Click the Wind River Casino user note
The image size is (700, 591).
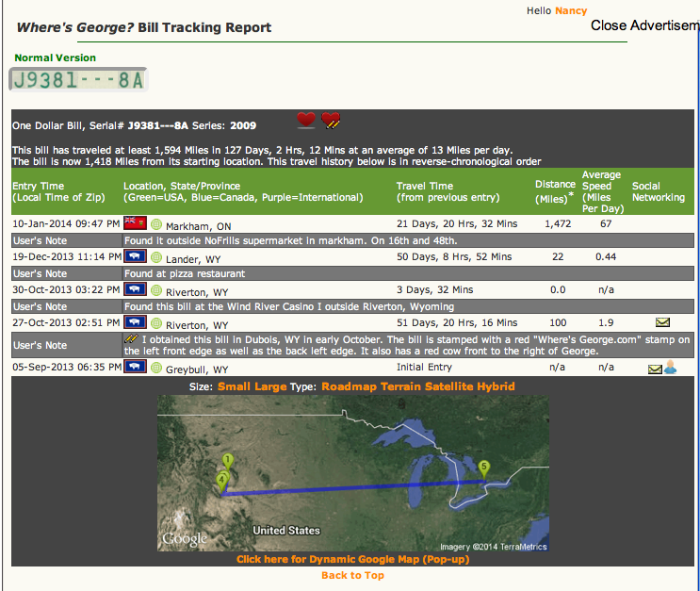coord(289,306)
